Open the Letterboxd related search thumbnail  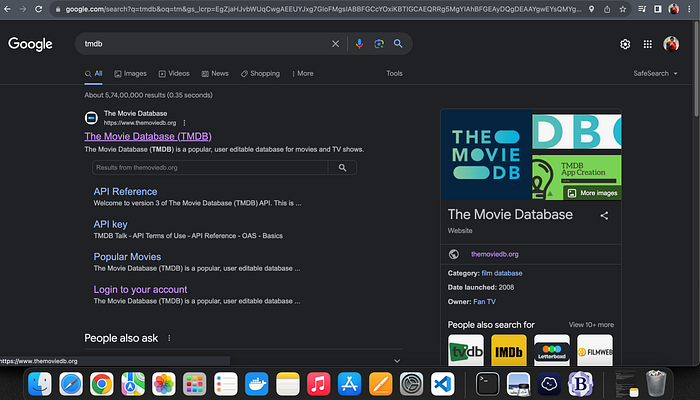pos(552,350)
